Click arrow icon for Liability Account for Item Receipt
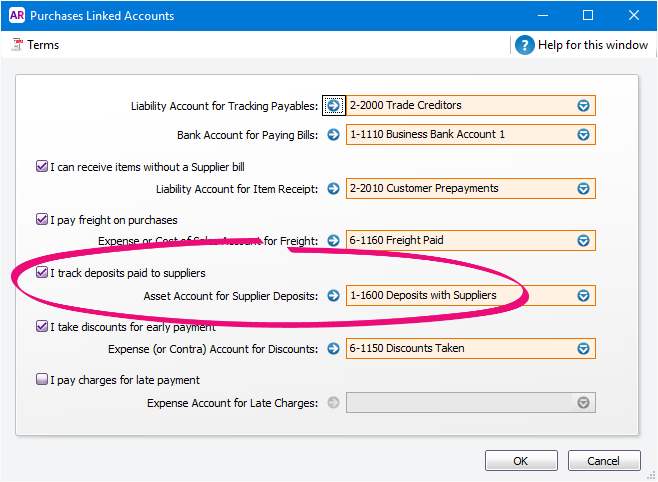The width and height of the screenshot is (658, 482). pyautogui.click(x=334, y=188)
